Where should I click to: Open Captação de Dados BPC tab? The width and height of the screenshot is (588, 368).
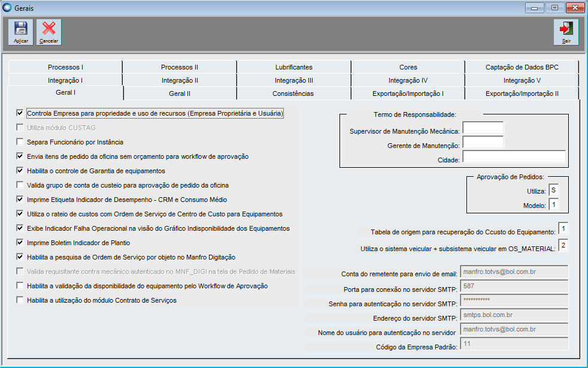[x=522, y=67]
